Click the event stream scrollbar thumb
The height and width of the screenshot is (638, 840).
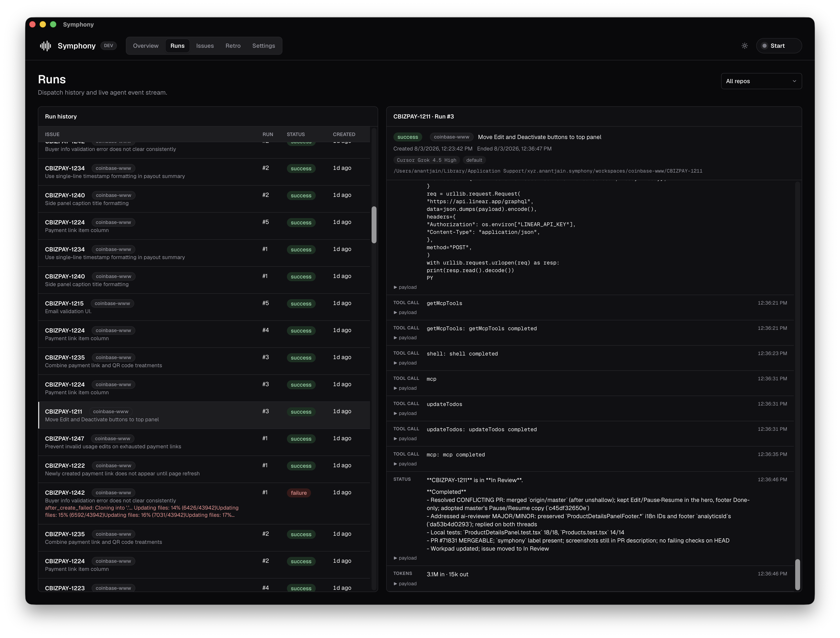[797, 574]
